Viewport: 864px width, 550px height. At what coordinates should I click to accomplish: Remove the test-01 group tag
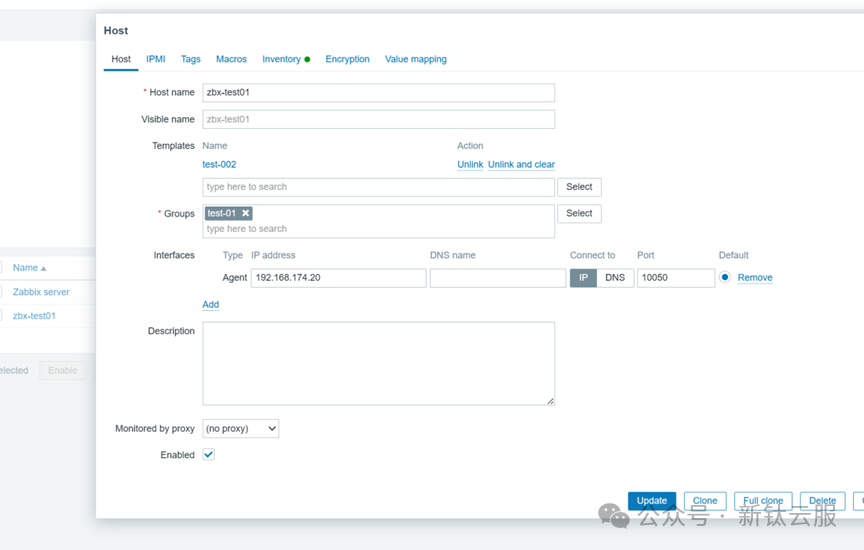coord(246,213)
